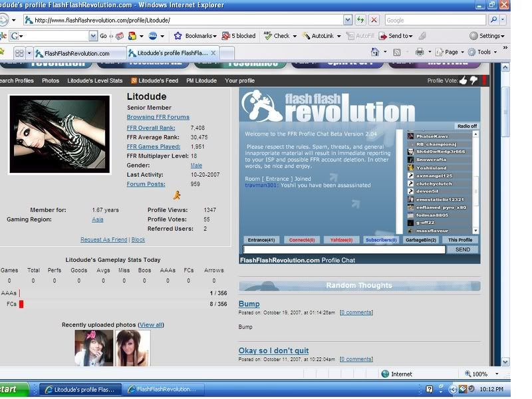Click the Print icon in command bar
The height and width of the screenshot is (399, 532).
click(x=420, y=52)
